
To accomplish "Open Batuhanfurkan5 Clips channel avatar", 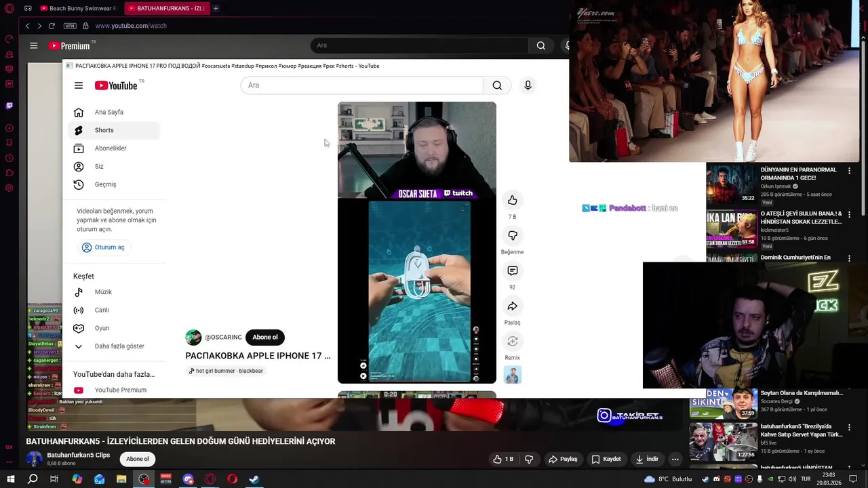I will [34, 458].
